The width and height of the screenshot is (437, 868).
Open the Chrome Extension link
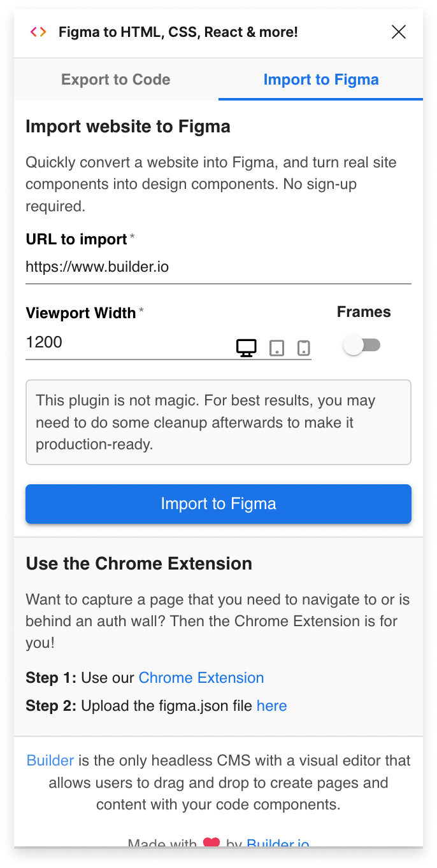[x=201, y=678]
